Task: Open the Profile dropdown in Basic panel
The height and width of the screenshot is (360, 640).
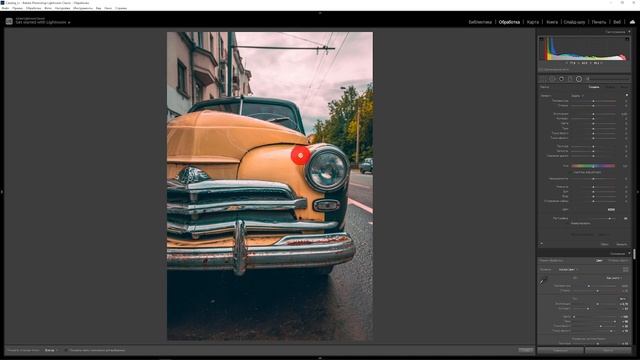Action: pyautogui.click(x=567, y=269)
